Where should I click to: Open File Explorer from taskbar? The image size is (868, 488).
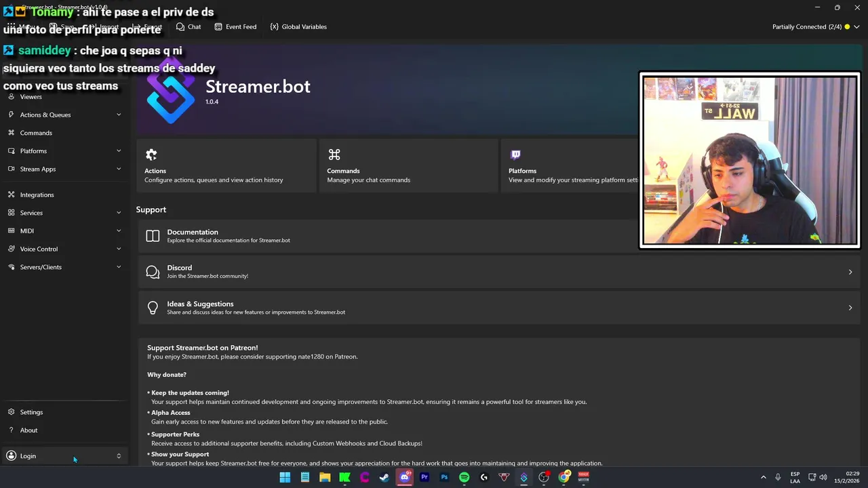coord(325,477)
